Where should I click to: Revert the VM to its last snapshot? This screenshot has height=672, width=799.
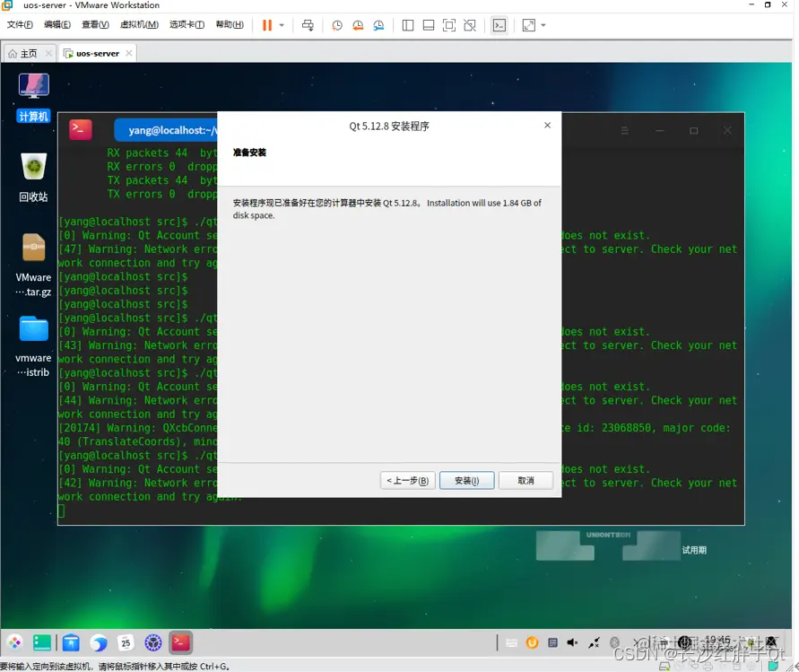coord(359,24)
